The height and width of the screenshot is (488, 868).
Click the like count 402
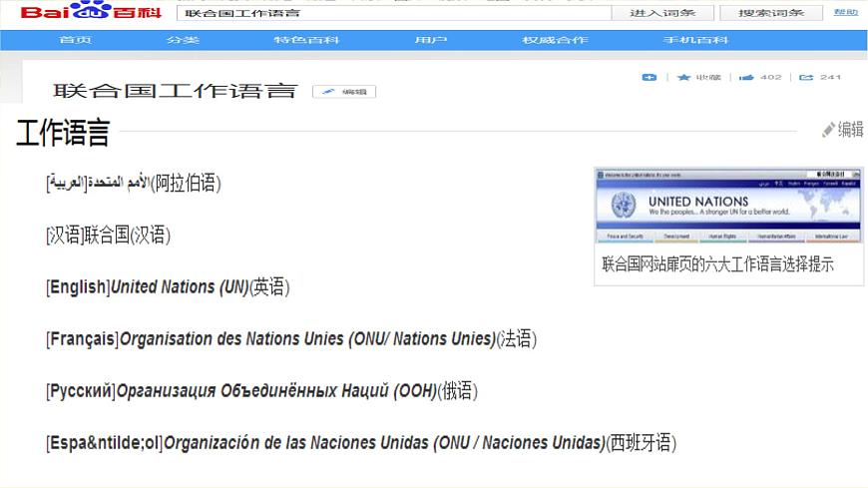click(770, 78)
